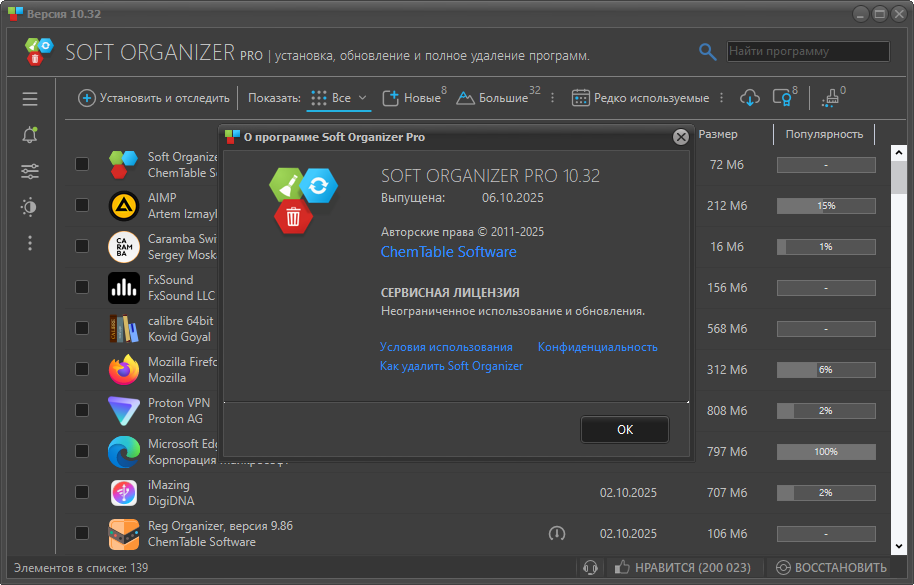Click the traces cleanup broom icon

[x=830, y=98]
